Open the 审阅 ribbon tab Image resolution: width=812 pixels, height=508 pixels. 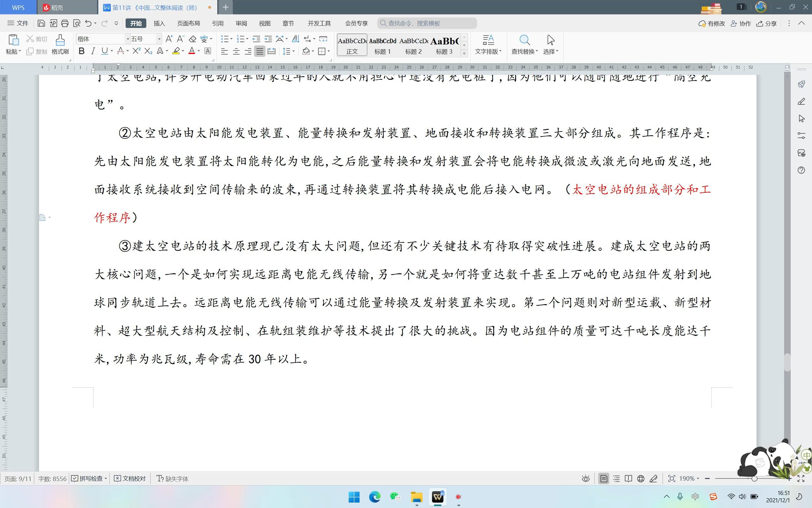click(241, 23)
